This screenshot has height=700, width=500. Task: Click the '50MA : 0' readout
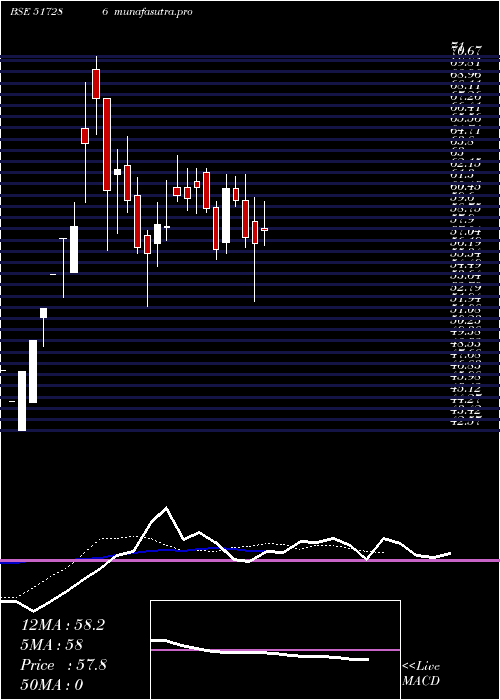point(52,684)
